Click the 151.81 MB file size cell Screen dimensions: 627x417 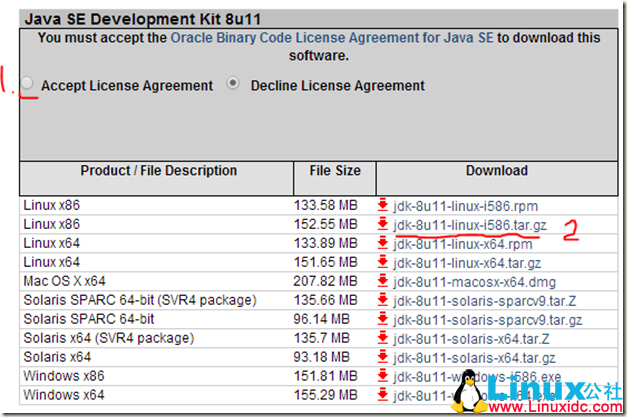tap(325, 376)
